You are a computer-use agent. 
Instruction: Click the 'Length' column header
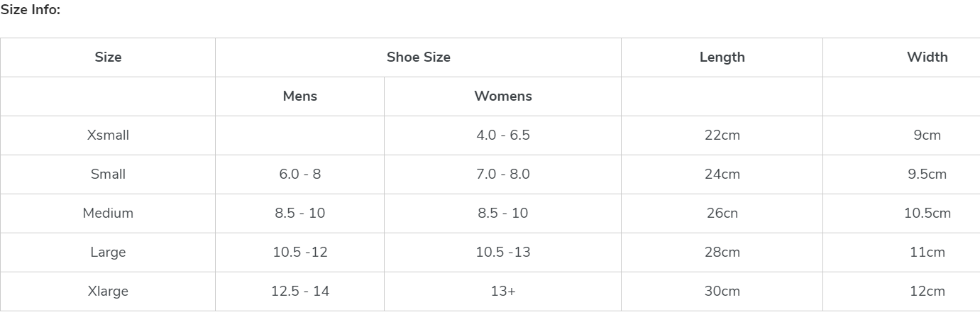pos(722,57)
